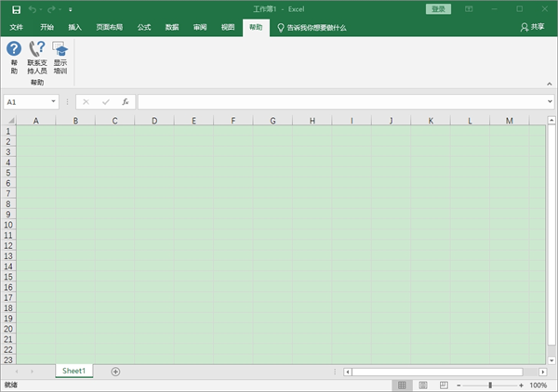Image resolution: width=558 pixels, height=392 pixels.
Task: Click the Share (共享) icon
Action: [x=531, y=27]
